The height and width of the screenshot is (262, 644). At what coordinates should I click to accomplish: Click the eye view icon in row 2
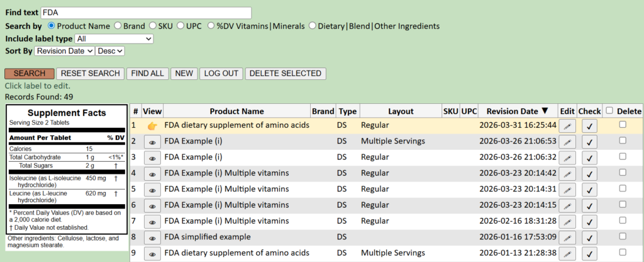(x=152, y=142)
